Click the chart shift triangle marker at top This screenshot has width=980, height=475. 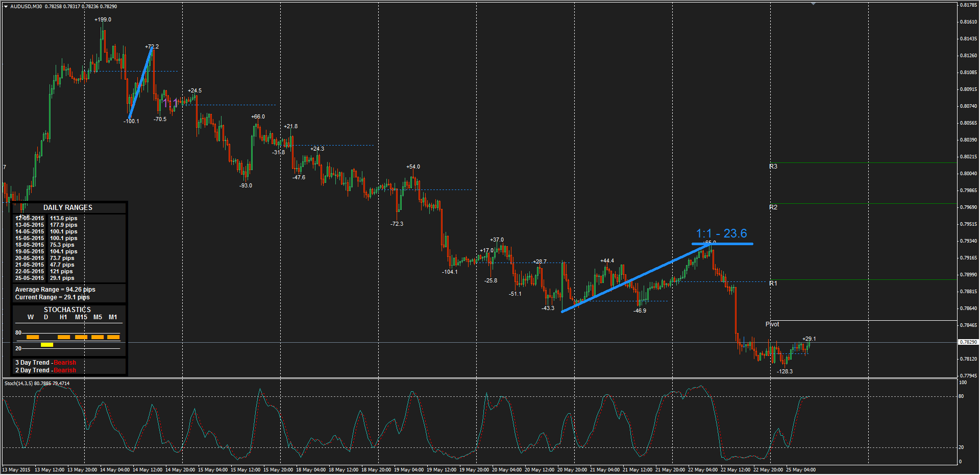(x=813, y=4)
